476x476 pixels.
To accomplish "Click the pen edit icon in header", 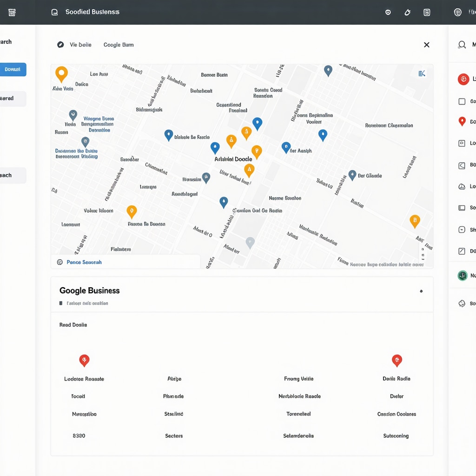I will (407, 13).
